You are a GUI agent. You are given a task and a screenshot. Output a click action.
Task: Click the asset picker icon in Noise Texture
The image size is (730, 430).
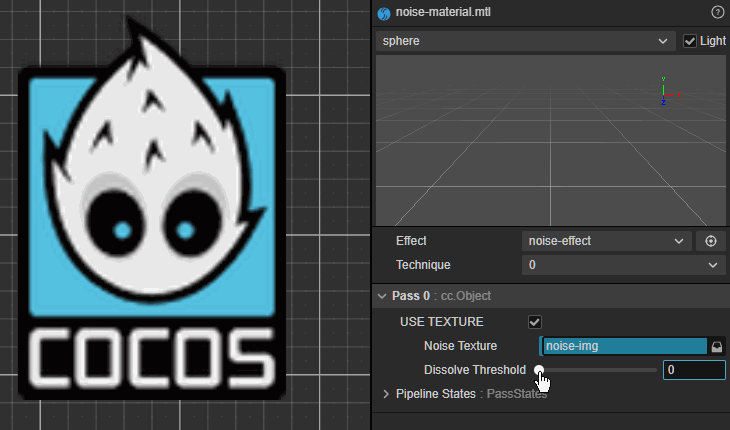(716, 346)
